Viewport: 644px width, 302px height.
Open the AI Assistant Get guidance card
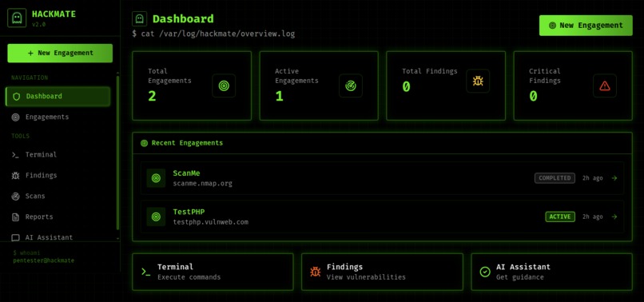tap(551, 272)
